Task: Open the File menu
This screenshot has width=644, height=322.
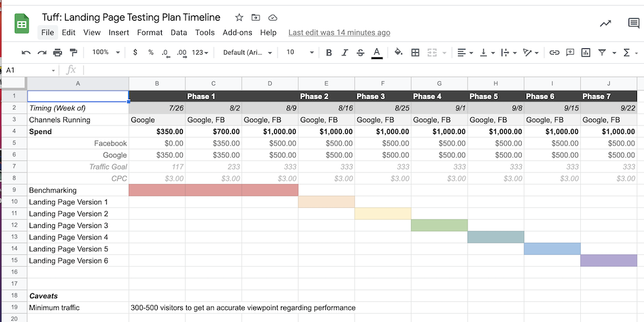Action: click(x=48, y=32)
